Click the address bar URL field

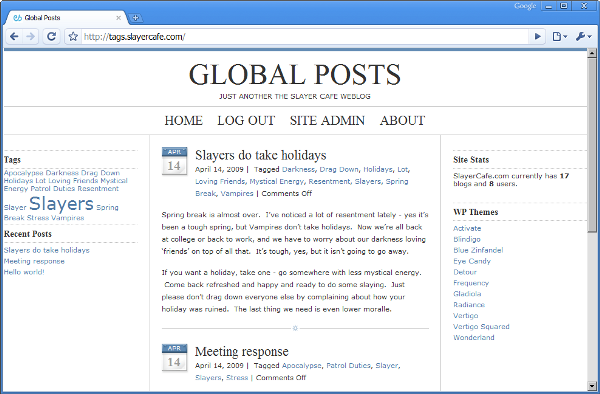tap(305, 37)
